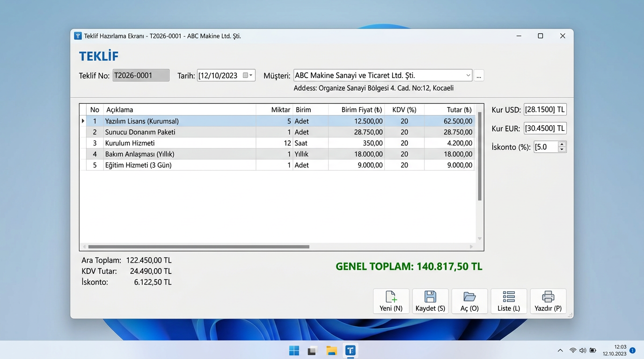Decrease İskonto percentage with down arrow
The height and width of the screenshot is (359, 644).
[x=562, y=150]
